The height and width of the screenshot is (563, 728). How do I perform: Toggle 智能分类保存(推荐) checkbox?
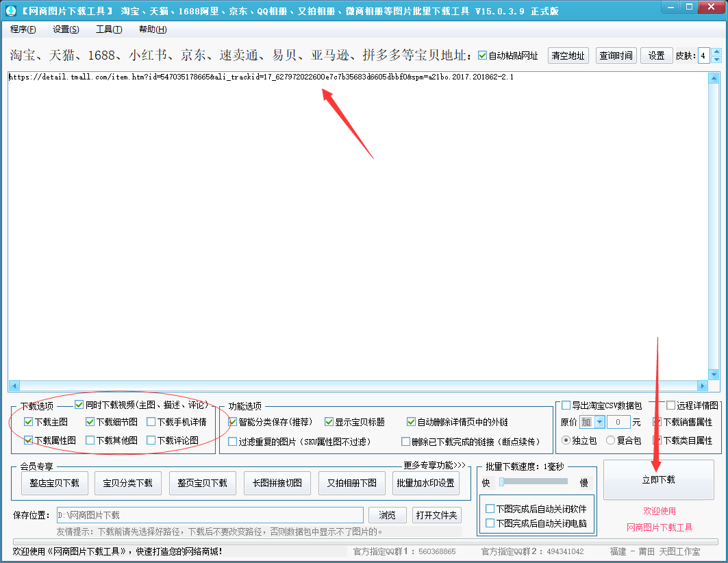coord(233,422)
